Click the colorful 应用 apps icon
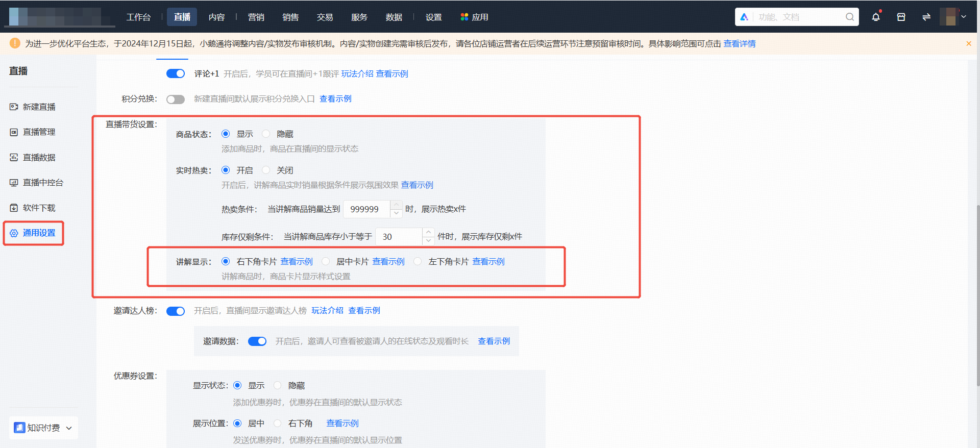The width and height of the screenshot is (980, 448). pyautogui.click(x=464, y=17)
